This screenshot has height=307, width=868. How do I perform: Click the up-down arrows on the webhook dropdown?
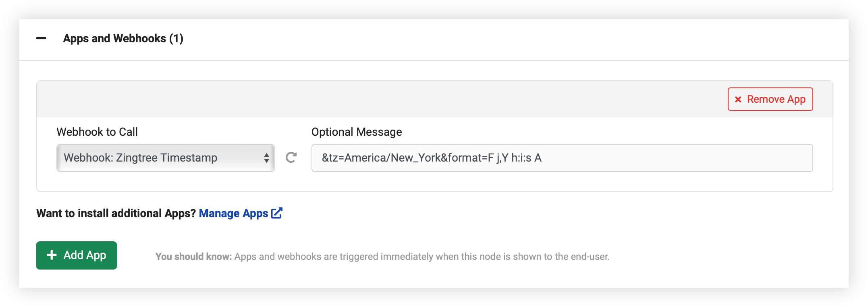(x=266, y=158)
